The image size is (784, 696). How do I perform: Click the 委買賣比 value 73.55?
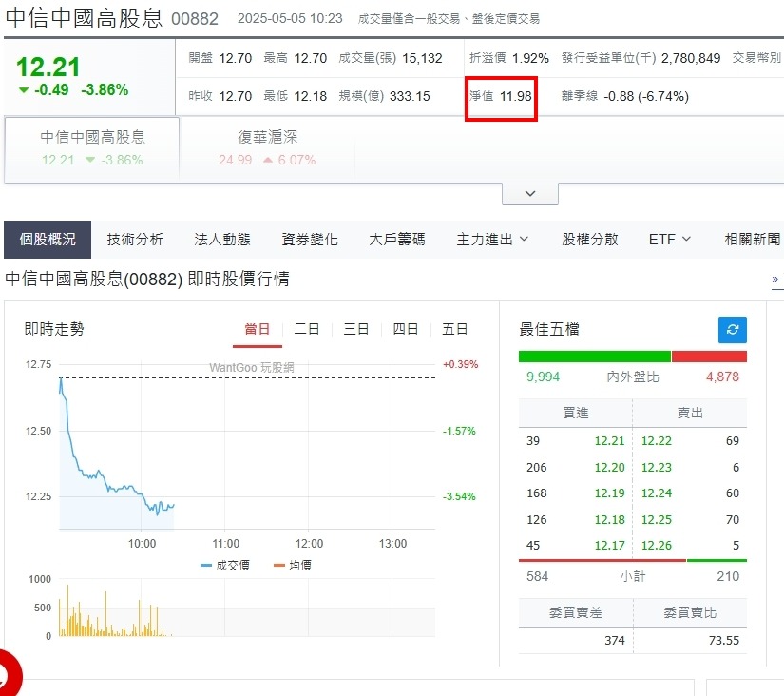[x=724, y=641]
